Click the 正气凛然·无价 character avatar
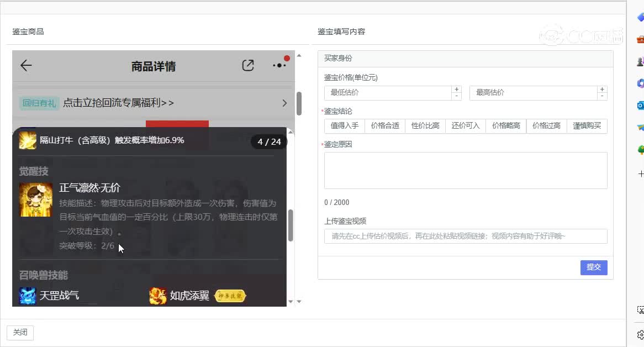 click(35, 199)
